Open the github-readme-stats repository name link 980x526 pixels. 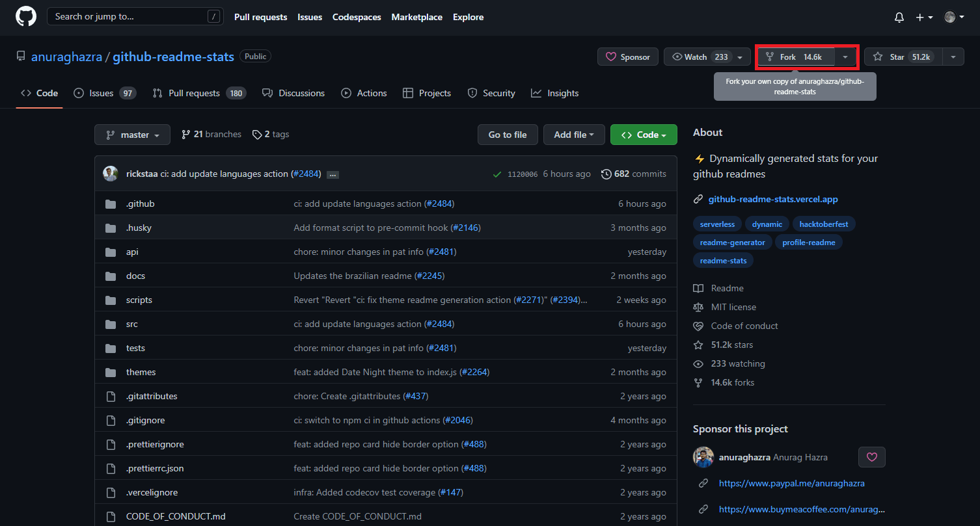point(173,57)
